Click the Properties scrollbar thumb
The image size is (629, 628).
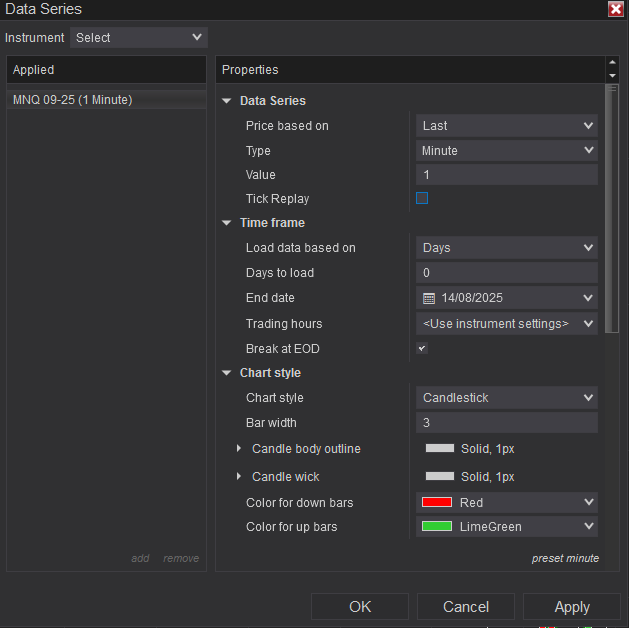612,209
